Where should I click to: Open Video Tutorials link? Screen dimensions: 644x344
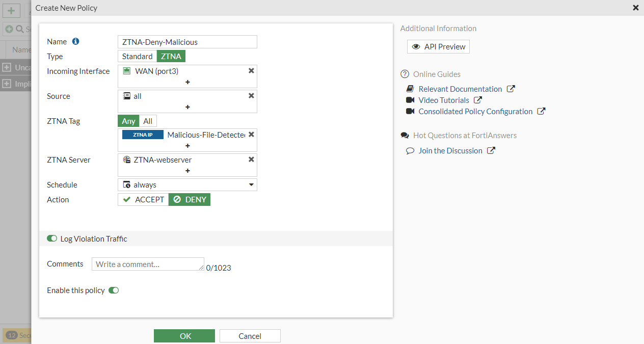(444, 100)
